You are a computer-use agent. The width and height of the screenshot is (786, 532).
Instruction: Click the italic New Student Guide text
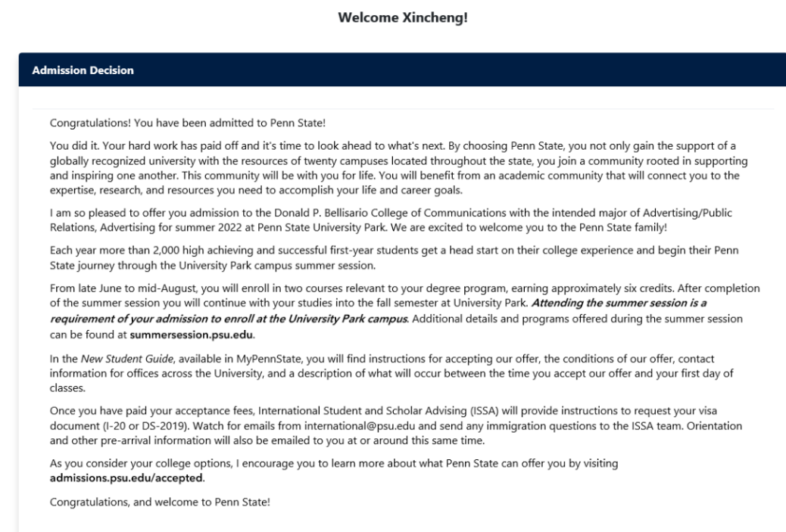point(126,359)
